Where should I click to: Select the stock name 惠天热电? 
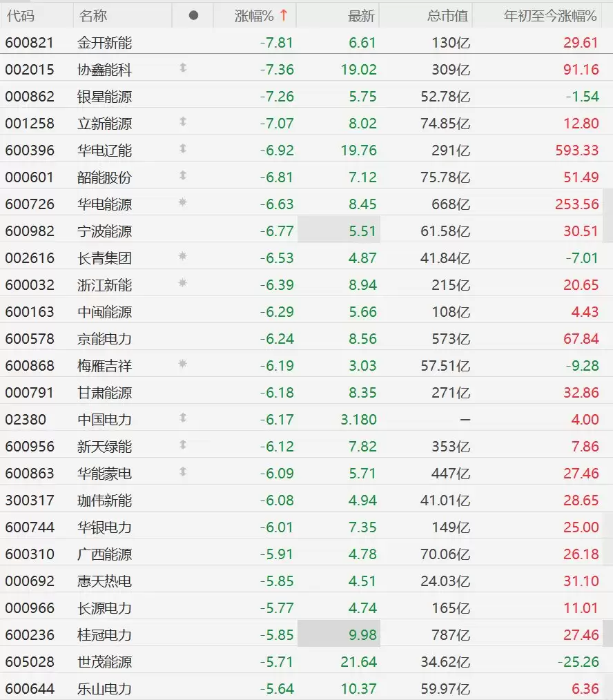(x=104, y=581)
